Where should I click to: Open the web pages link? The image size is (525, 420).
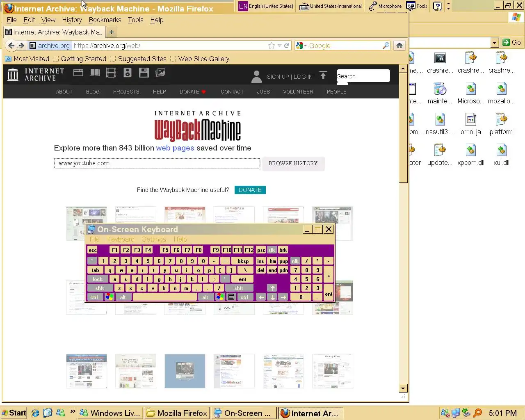175,148
